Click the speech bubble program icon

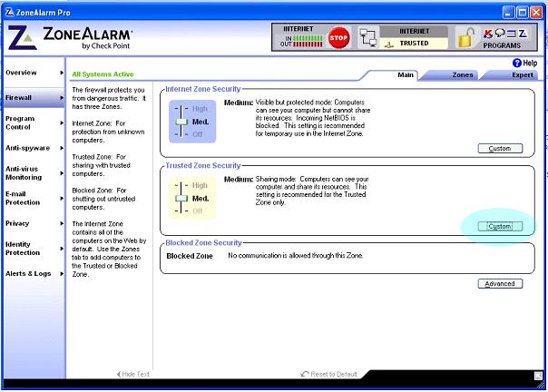coord(500,34)
